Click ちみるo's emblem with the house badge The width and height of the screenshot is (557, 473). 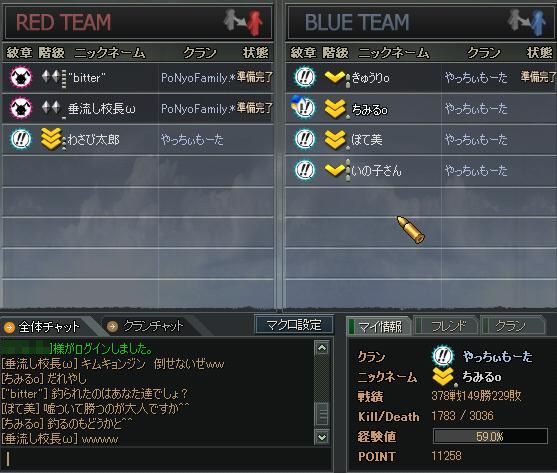[303, 107]
